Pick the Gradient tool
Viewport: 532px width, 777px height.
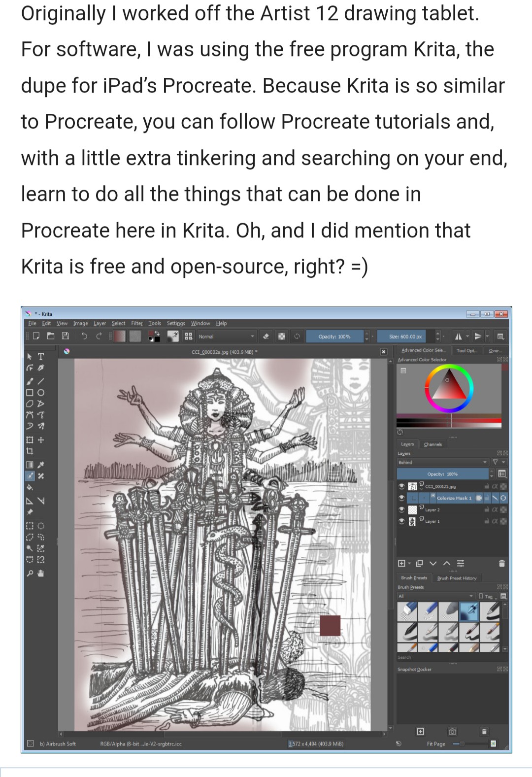pyautogui.click(x=30, y=465)
